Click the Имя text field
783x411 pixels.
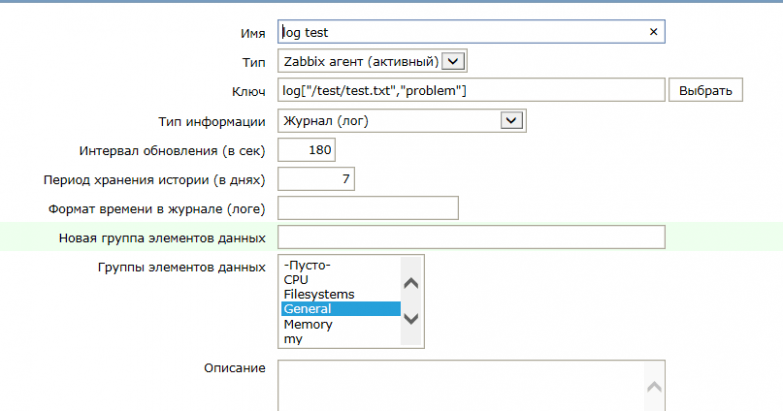click(x=460, y=32)
